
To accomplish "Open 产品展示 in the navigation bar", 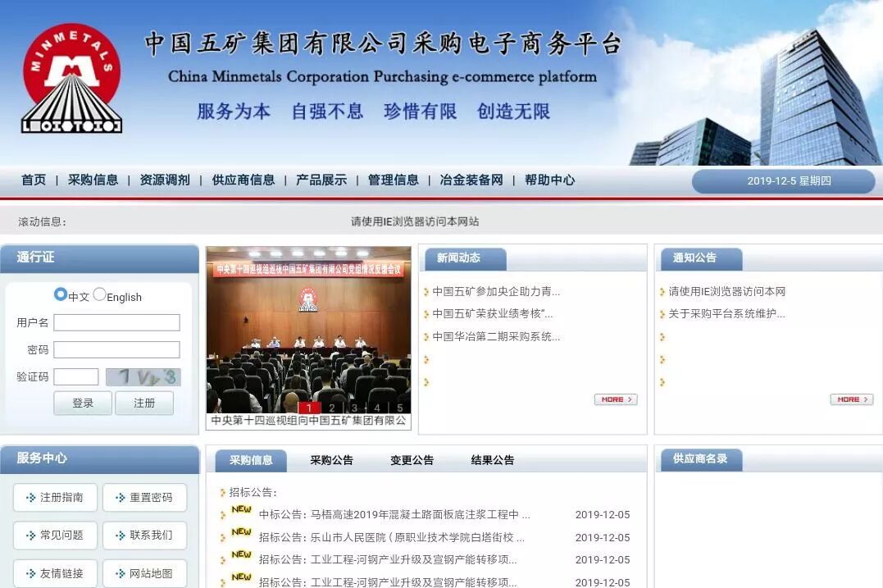I will 321,180.
